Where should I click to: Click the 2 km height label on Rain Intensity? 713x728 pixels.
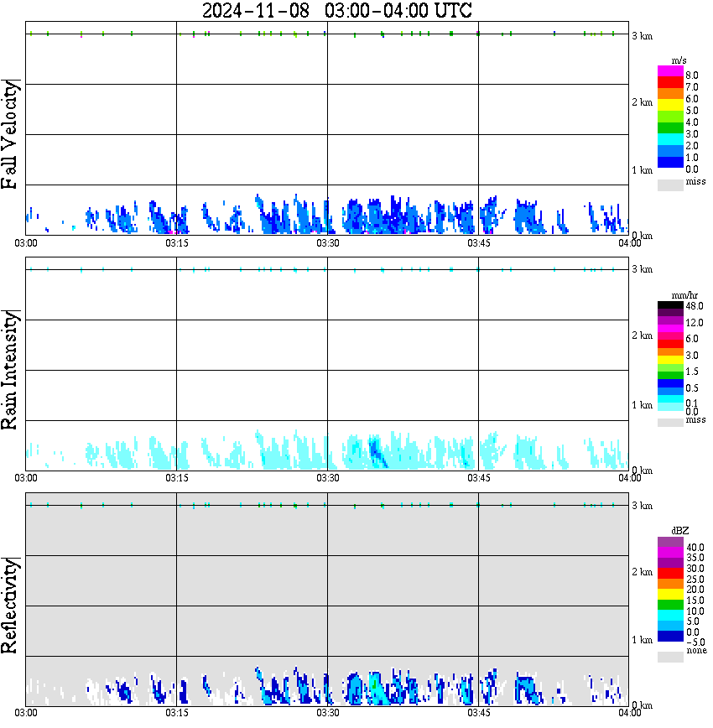point(643,335)
